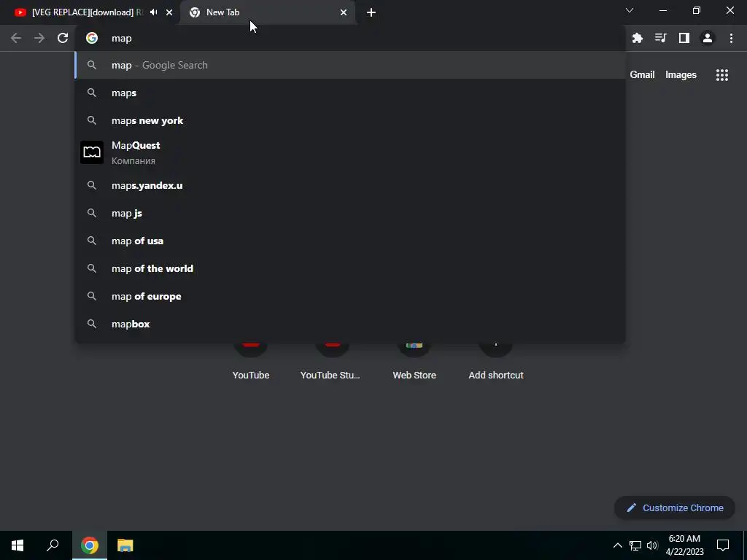Choose 'map - Google Search' suggestion
The height and width of the screenshot is (560, 747).
(350, 65)
